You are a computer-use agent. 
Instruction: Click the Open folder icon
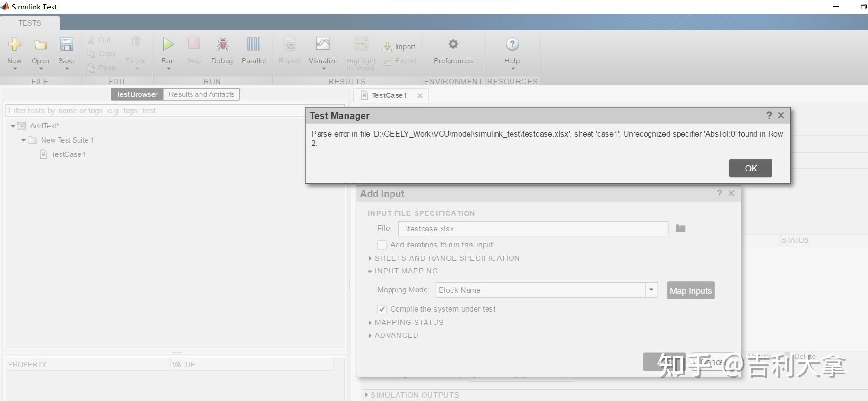(x=41, y=45)
